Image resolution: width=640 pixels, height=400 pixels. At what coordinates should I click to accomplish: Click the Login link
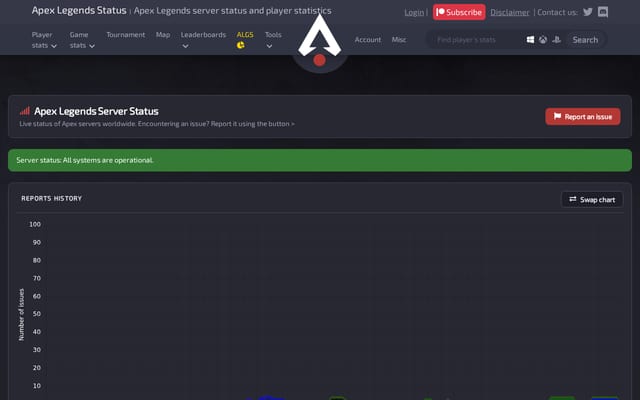click(x=414, y=12)
